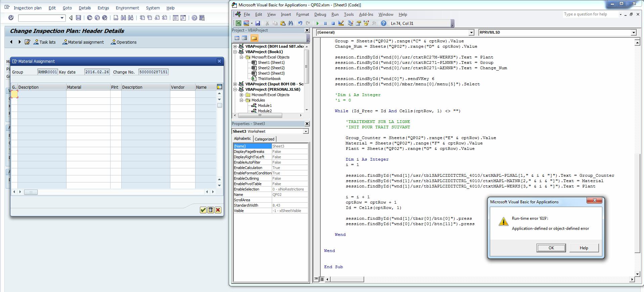Image resolution: width=644 pixels, height=292 pixels.
Task: Click the table settings icon in Material Assignment
Action: tap(219, 87)
